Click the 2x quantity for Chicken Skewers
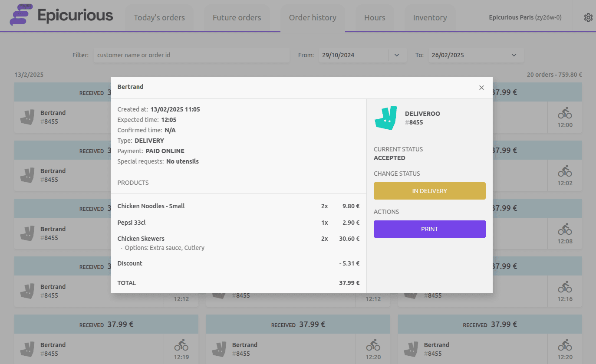 point(325,239)
